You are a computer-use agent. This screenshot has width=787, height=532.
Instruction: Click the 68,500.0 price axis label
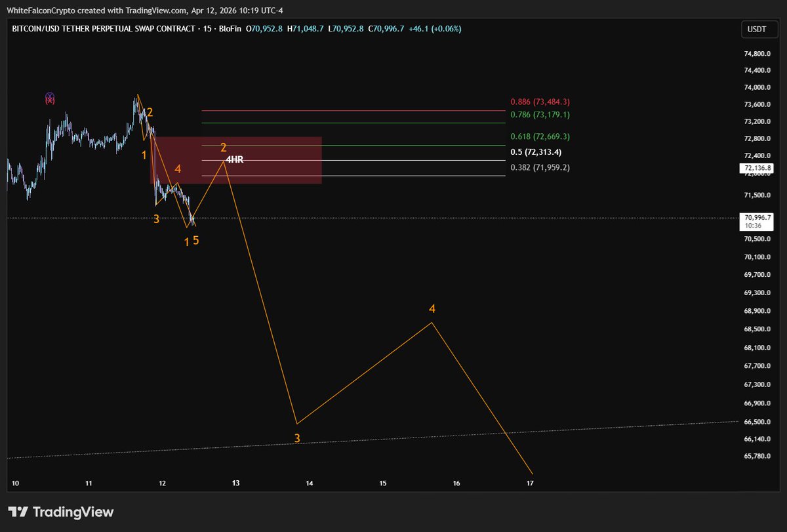757,329
